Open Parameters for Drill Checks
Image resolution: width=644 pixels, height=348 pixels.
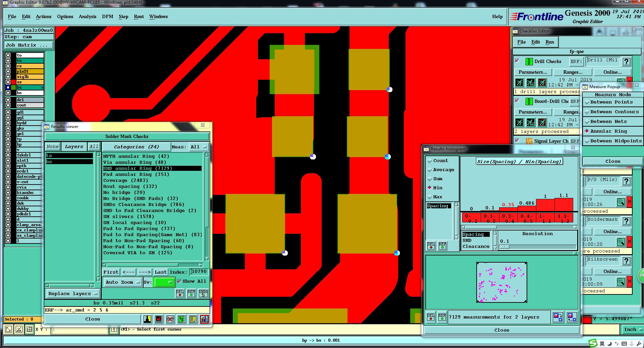coord(533,72)
